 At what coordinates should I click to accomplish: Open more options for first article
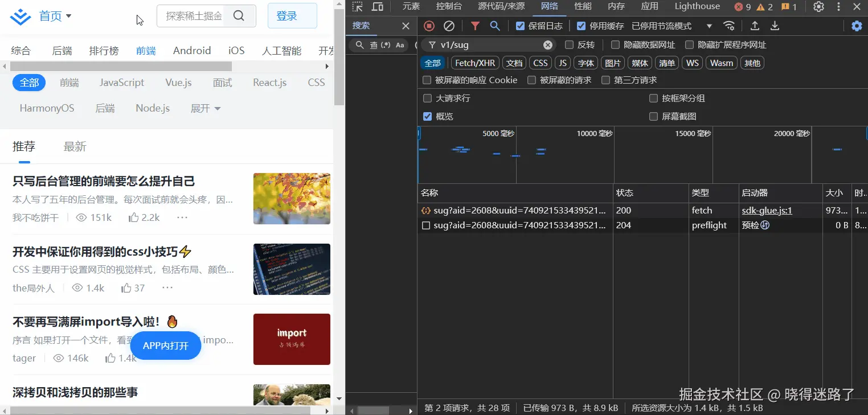pos(182,217)
